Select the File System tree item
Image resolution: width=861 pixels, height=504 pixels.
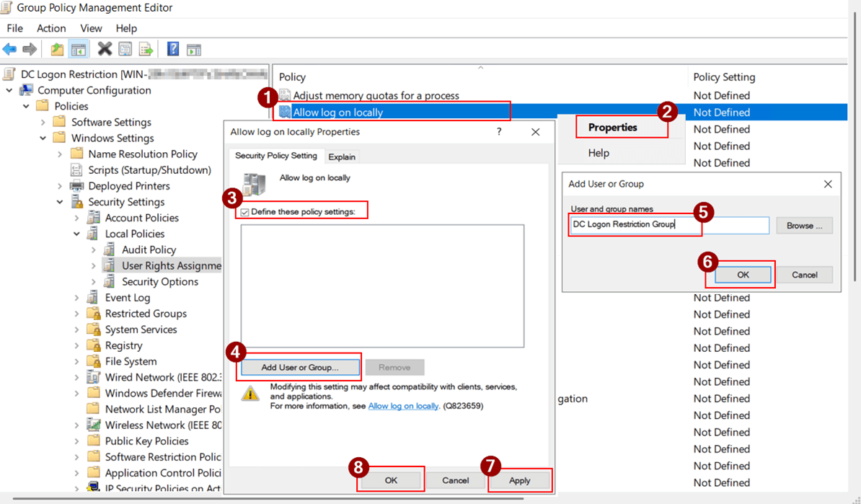tap(131, 361)
